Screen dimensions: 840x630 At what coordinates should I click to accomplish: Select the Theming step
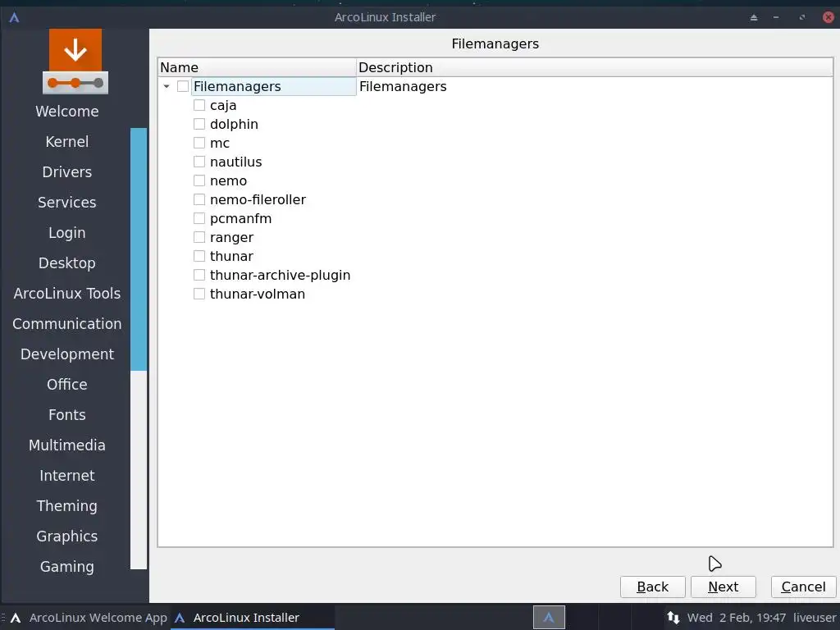coord(67,505)
